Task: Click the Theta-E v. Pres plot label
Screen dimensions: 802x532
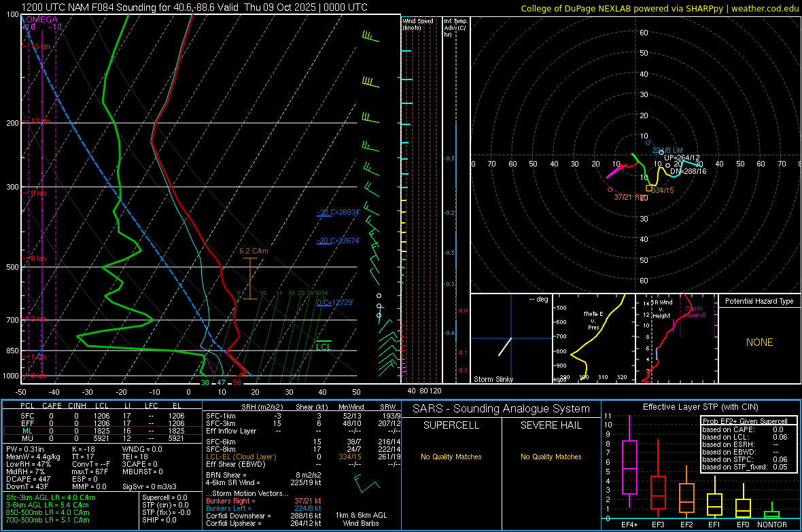Action: (593, 321)
